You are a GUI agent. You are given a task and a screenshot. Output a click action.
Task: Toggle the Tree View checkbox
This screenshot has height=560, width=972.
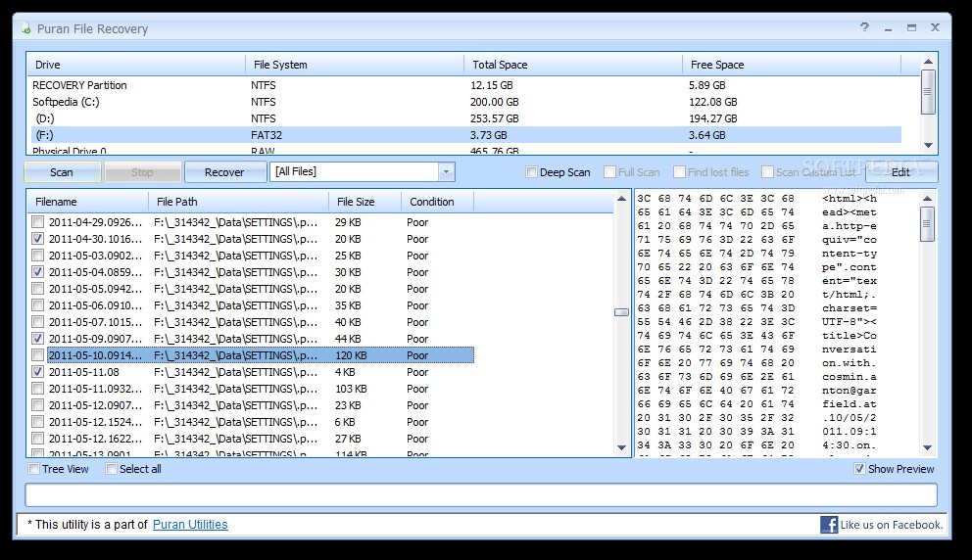[35, 469]
